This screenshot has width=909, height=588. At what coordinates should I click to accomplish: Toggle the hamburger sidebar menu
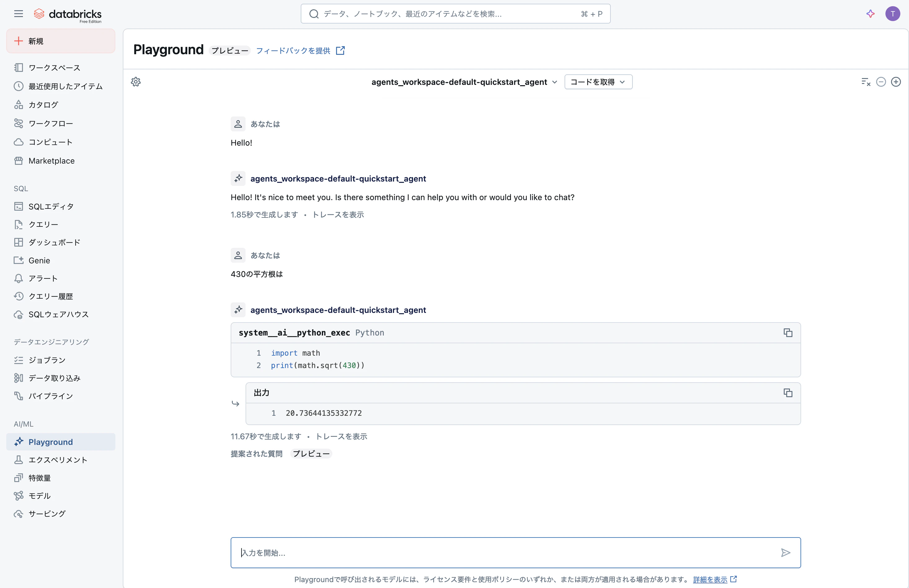tap(18, 14)
